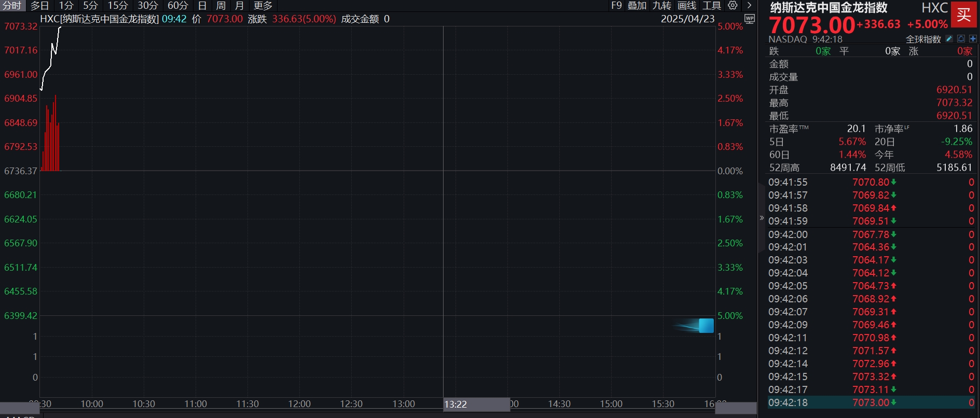This screenshot has width=980, height=418.
Task: Click the 52周高 value 8491.74
Action: 848,168
